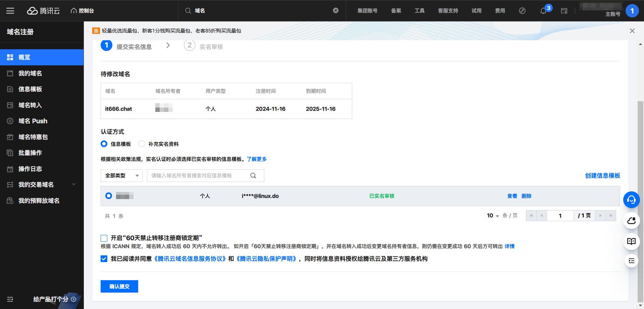Click 给产品打个分 feedback link

pyautogui.click(x=55, y=299)
